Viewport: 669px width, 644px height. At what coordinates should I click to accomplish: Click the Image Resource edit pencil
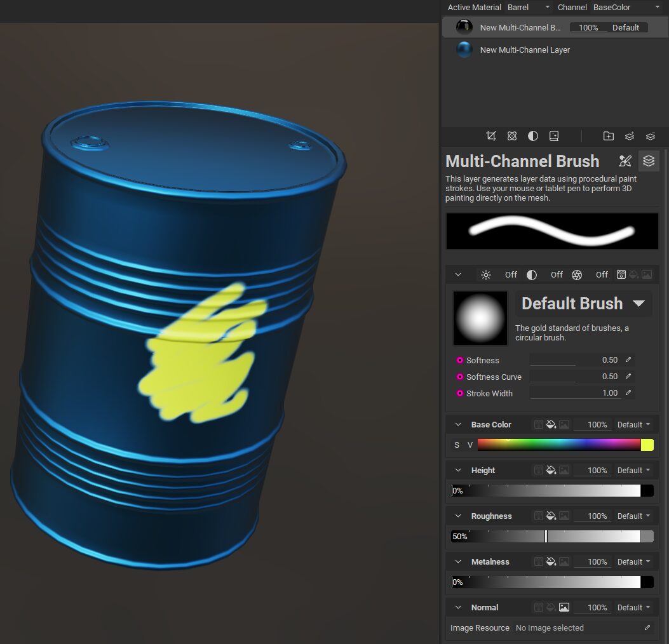647,628
